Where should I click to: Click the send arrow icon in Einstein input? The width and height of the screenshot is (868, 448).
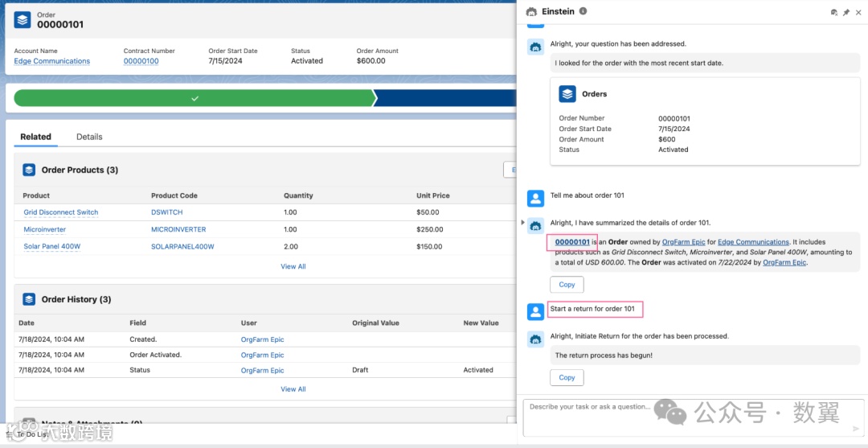(856, 429)
